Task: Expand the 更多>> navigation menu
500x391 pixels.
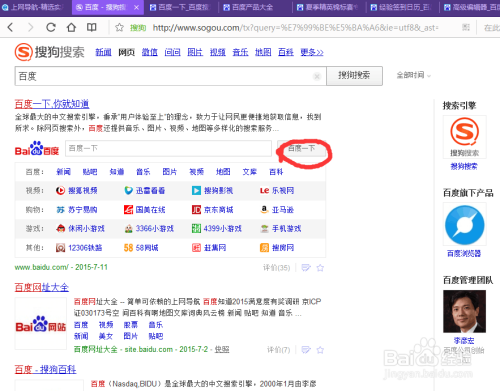Action: [x=312, y=52]
